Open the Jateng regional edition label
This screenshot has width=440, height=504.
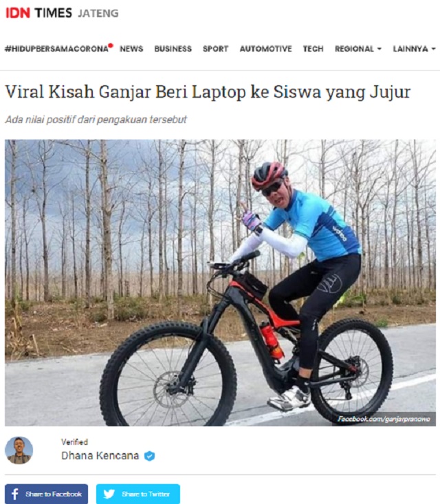(98, 13)
